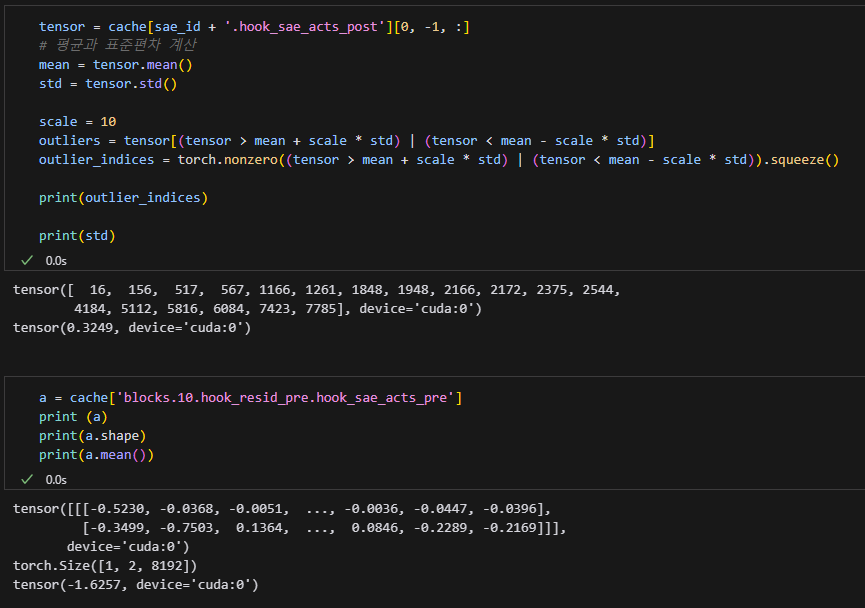Click the line 'std = tensor.std()'

point(108,84)
